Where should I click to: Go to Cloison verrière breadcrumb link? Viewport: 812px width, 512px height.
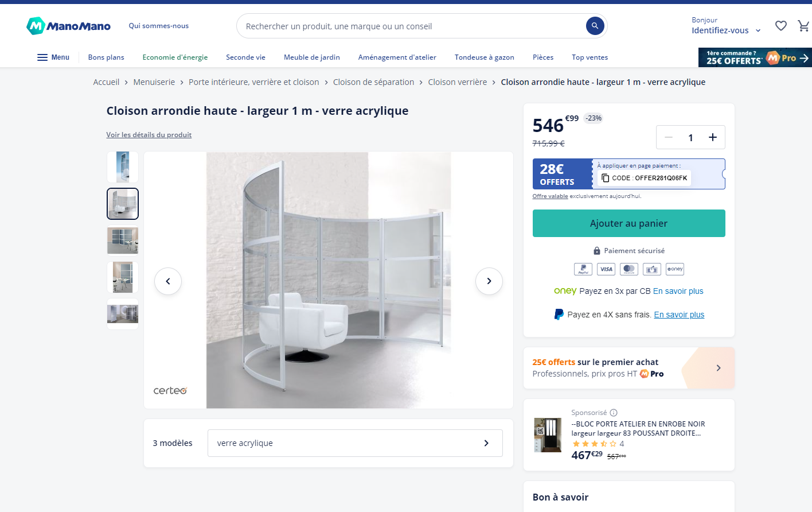pyautogui.click(x=458, y=82)
